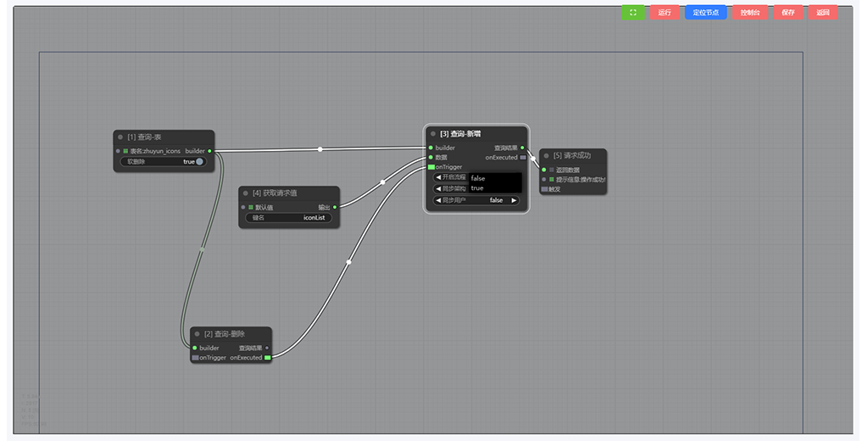
Task: Click the 触发 trigger slot of node 5
Action: (x=544, y=189)
